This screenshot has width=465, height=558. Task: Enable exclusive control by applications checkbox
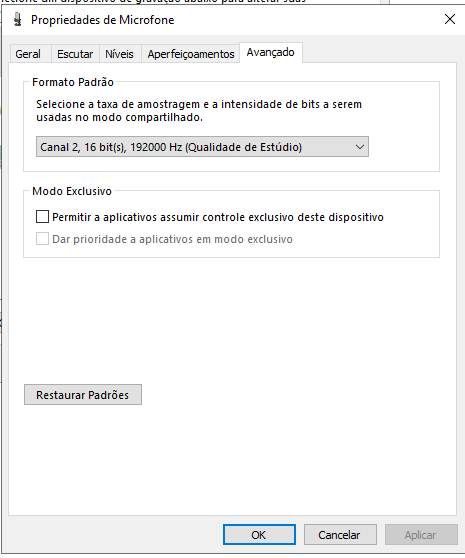tap(42, 216)
